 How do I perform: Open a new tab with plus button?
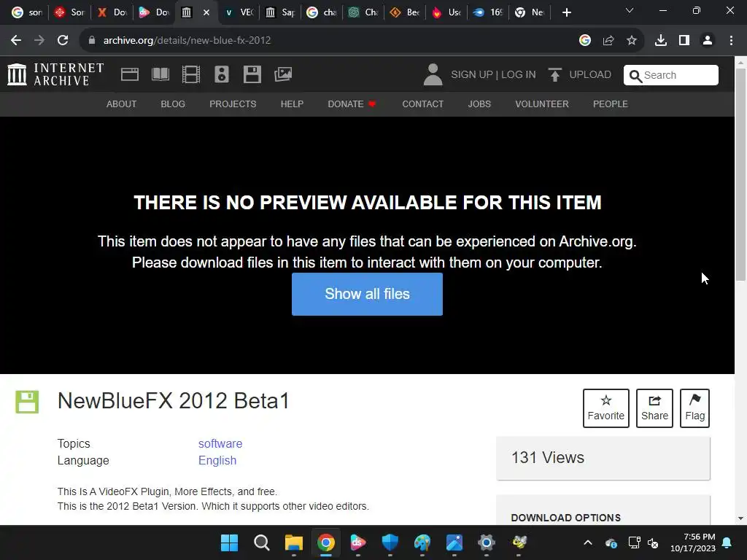(566, 12)
